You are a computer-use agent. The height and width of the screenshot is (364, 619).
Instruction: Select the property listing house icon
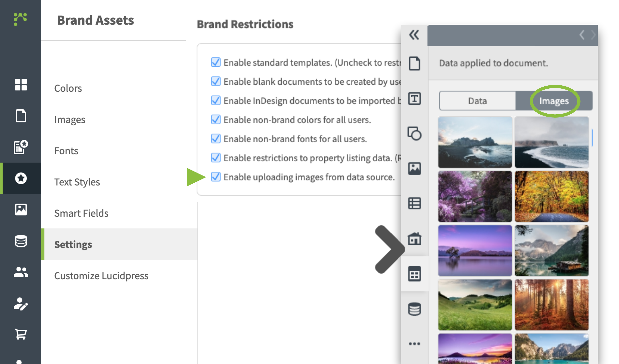click(414, 238)
